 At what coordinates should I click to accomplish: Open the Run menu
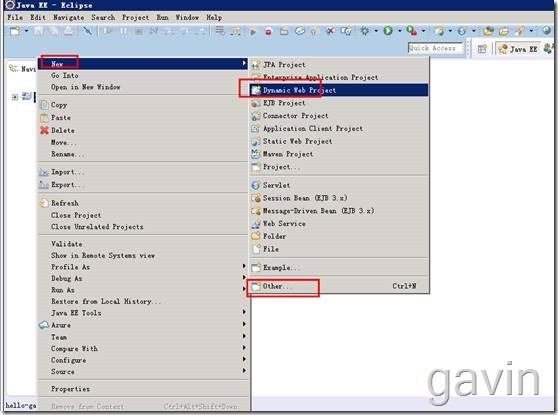pyautogui.click(x=163, y=17)
